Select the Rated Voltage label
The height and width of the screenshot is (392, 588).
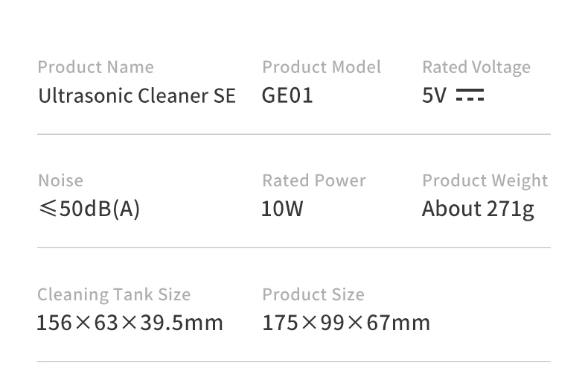click(x=476, y=68)
